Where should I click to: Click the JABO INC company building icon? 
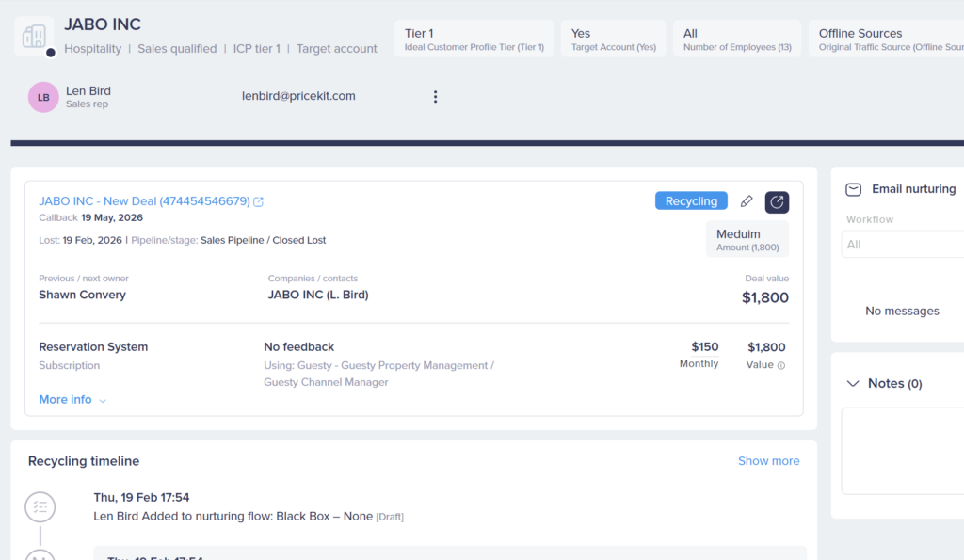[x=34, y=36]
